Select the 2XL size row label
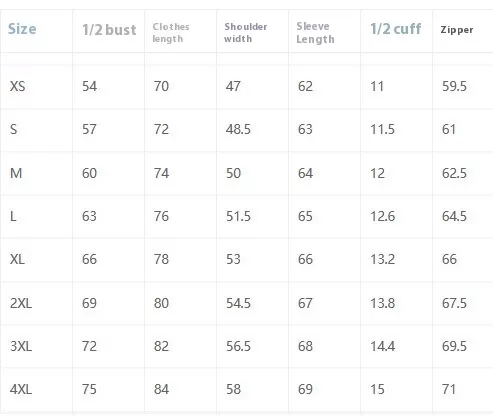 pos(21,303)
